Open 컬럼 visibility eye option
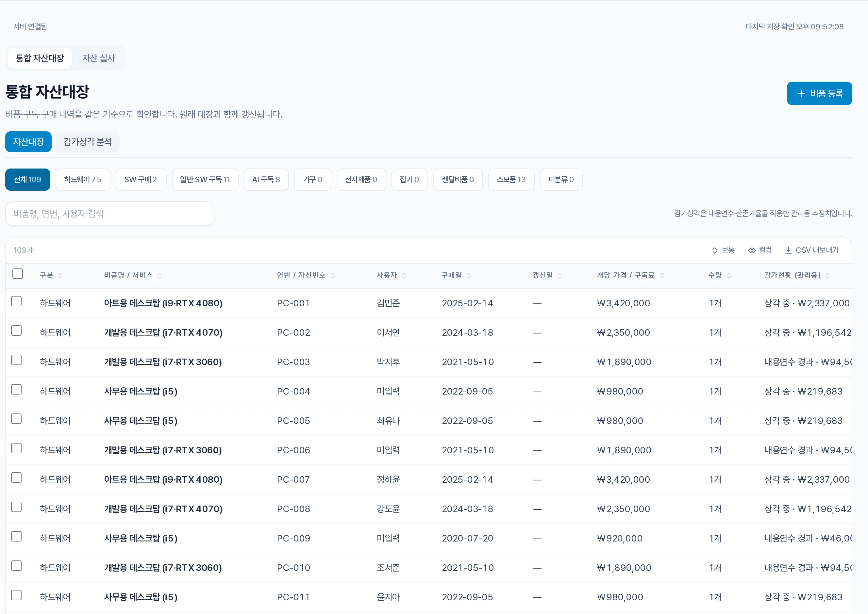Screen dimensions: 868x614 [x=760, y=250]
